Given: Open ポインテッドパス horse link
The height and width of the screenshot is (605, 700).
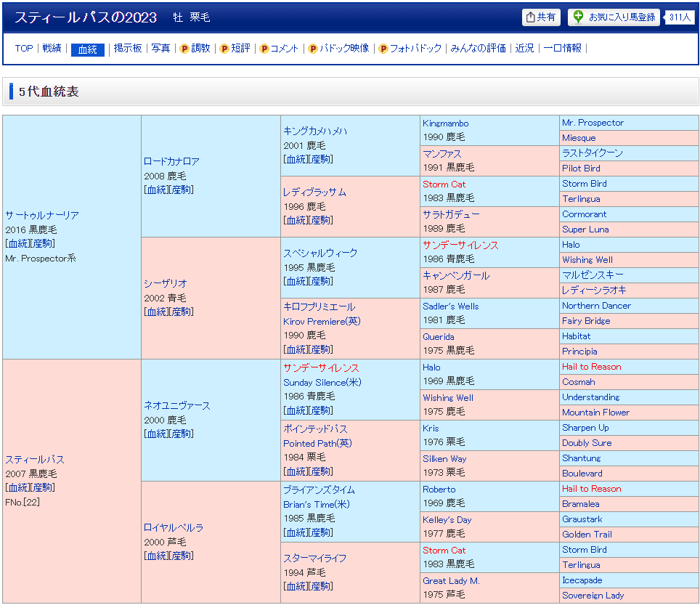Looking at the screenshot, I should tap(316, 429).
